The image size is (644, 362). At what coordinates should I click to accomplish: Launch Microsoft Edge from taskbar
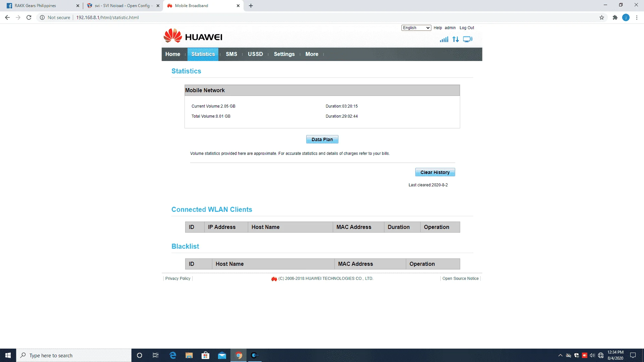pyautogui.click(x=173, y=355)
